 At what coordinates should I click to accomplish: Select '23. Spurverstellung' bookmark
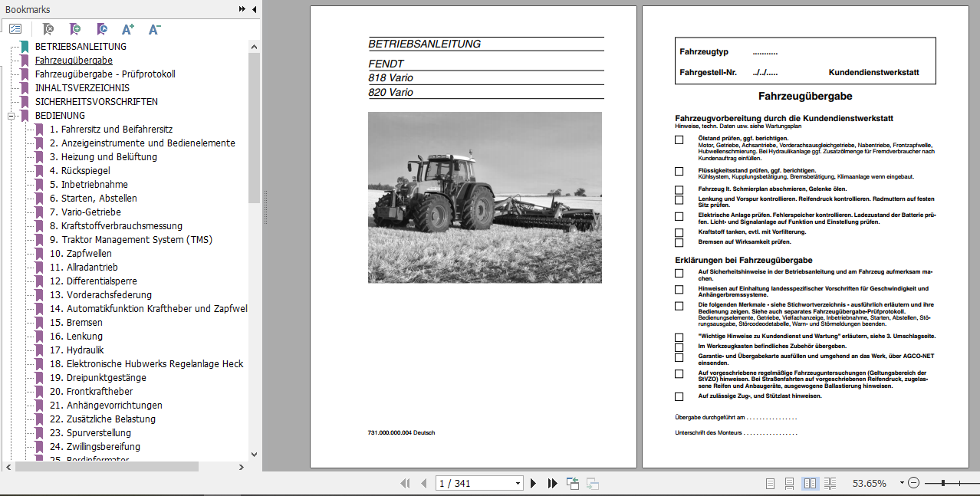coord(90,432)
